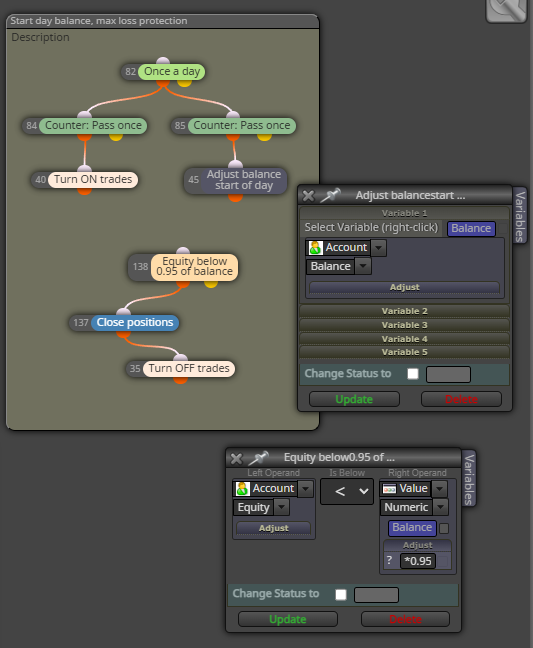Open Variables tab on Adjust balancestart panel

point(520,216)
